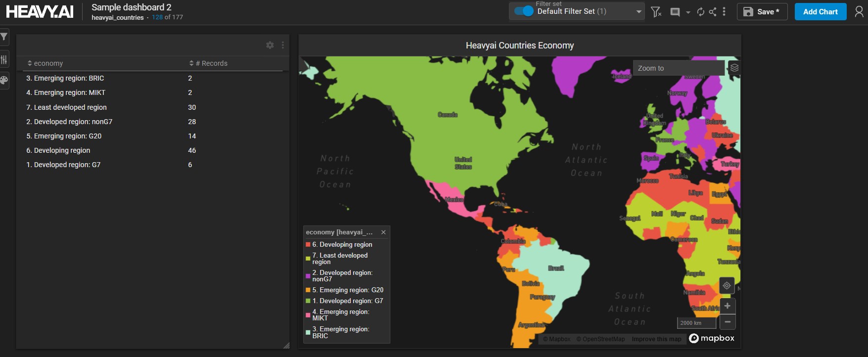Click the Add Chart button
Viewport: 868px width, 357px height.
coord(821,12)
